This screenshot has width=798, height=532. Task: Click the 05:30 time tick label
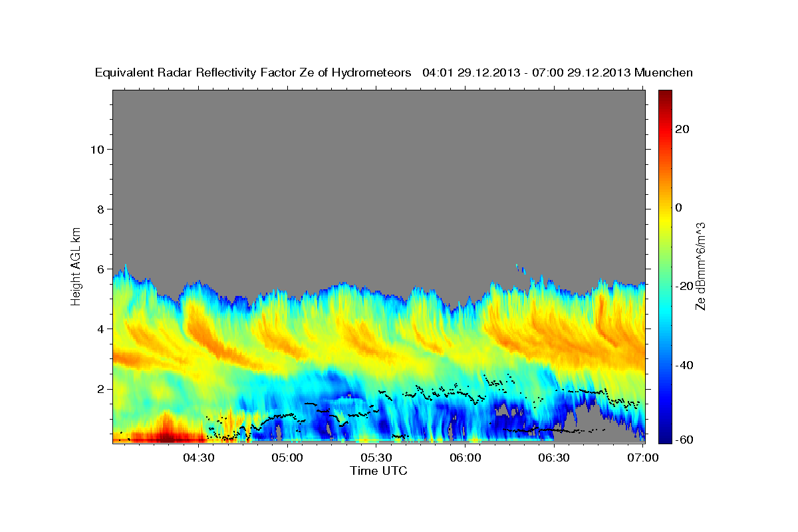(376, 458)
